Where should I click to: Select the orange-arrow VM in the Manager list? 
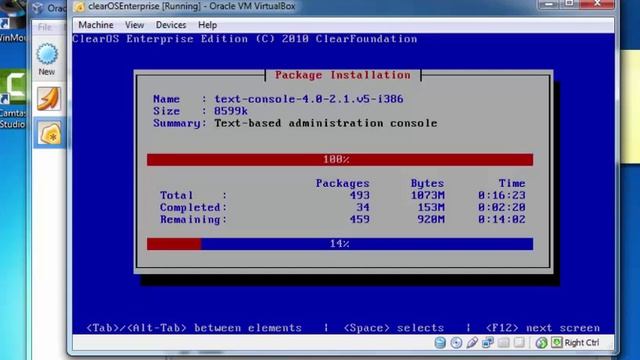tap(49, 99)
